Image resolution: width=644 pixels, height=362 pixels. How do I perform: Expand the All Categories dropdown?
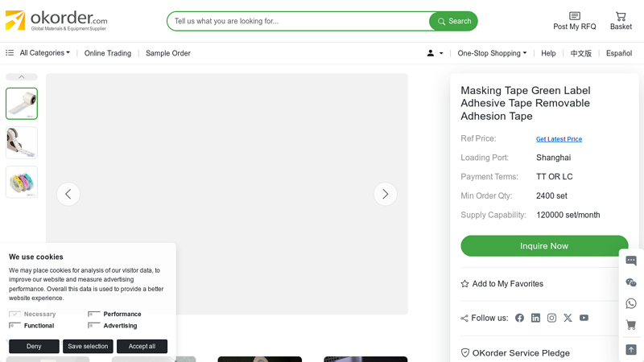coord(44,53)
